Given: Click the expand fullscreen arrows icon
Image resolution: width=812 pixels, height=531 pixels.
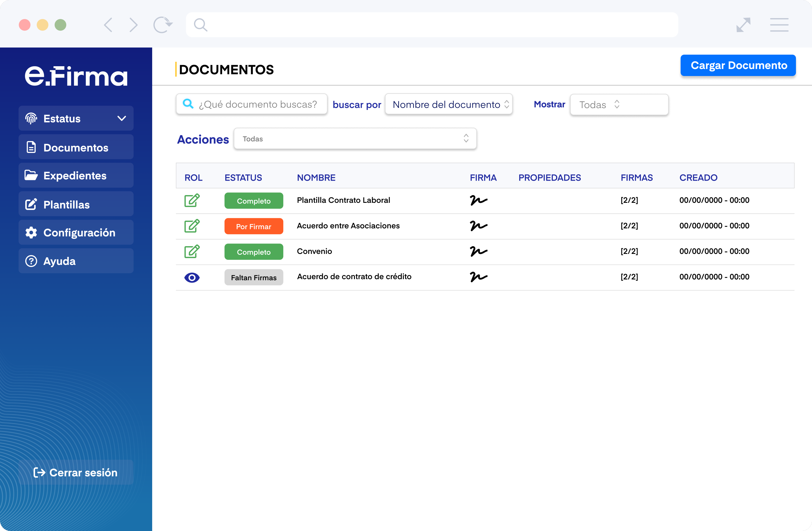Looking at the screenshot, I should pyautogui.click(x=743, y=25).
